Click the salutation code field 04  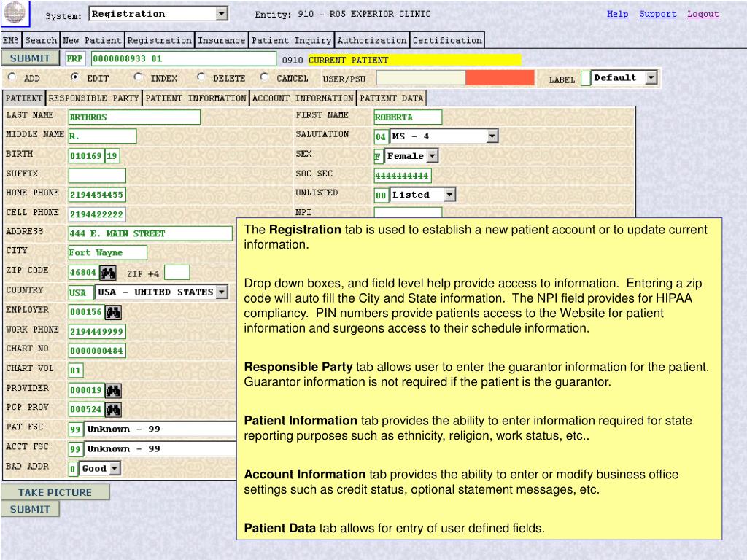381,136
